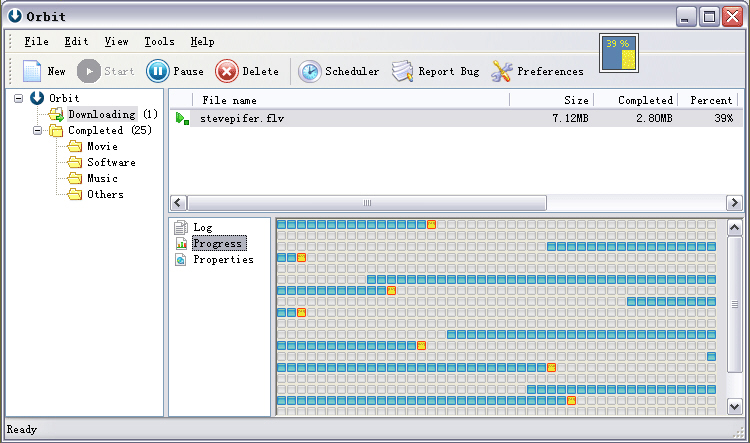Select the Software folder
The image size is (750, 443).
pos(110,162)
